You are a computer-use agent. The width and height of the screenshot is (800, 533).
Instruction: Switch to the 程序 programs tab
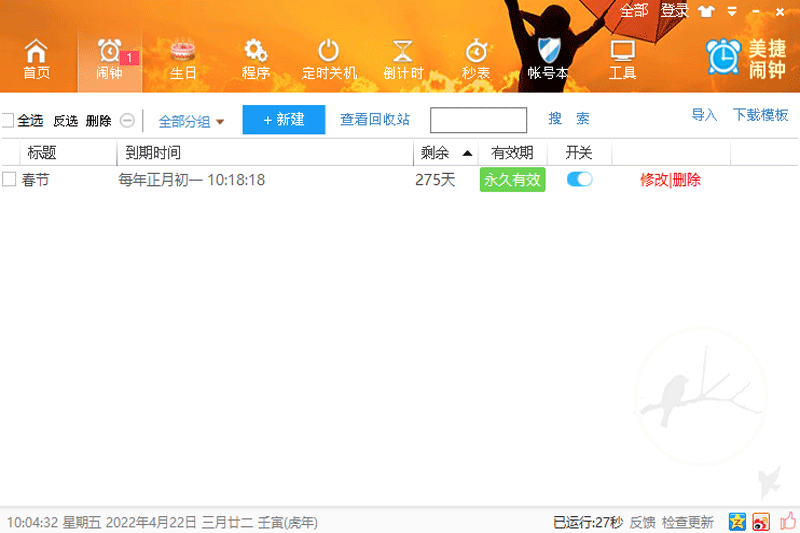click(256, 59)
